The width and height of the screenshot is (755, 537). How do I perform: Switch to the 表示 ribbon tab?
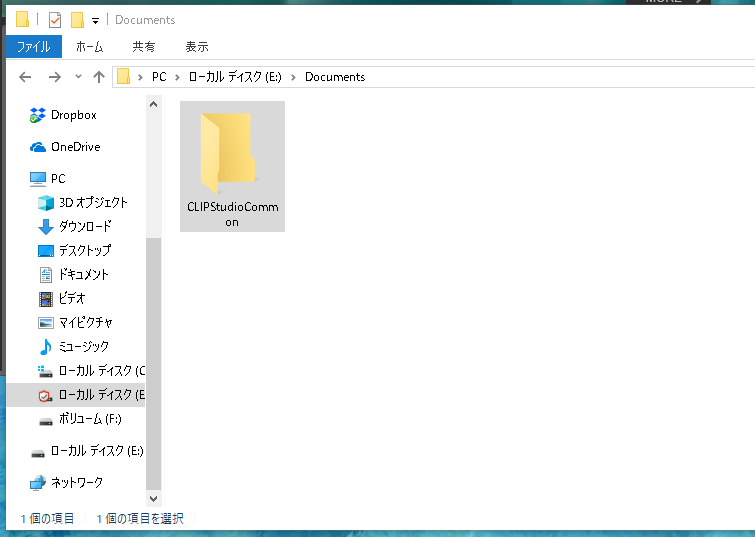pyautogui.click(x=196, y=46)
